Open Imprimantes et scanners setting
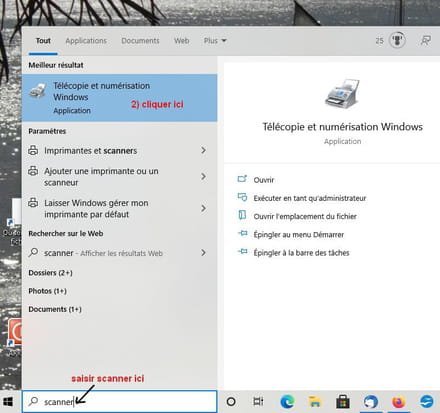The width and height of the screenshot is (440, 413). tap(119, 151)
